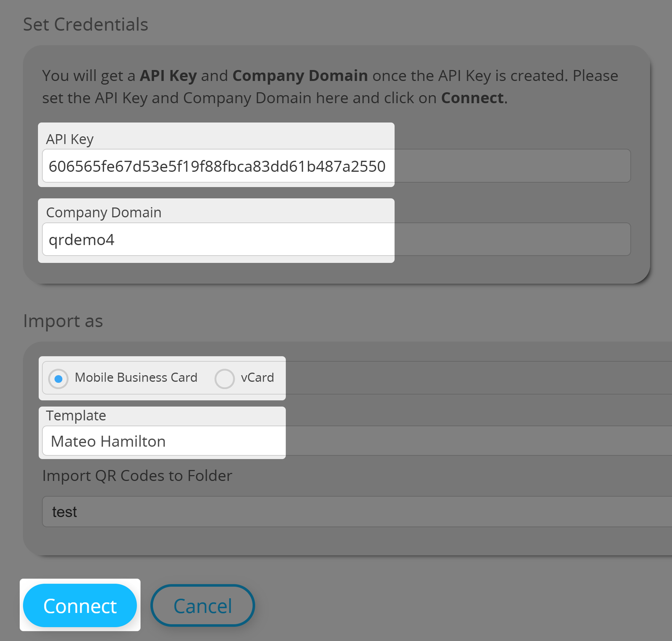This screenshot has width=672, height=641.
Task: Select the Mobile Business Card radio button
Action: [x=58, y=379]
